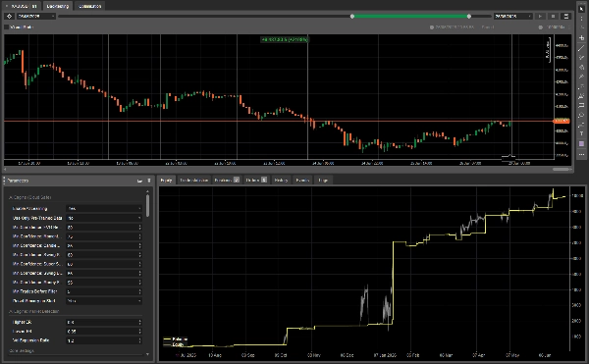Click the orange current price label on price axis
Viewport: 589px width, 364px height.
562,121
